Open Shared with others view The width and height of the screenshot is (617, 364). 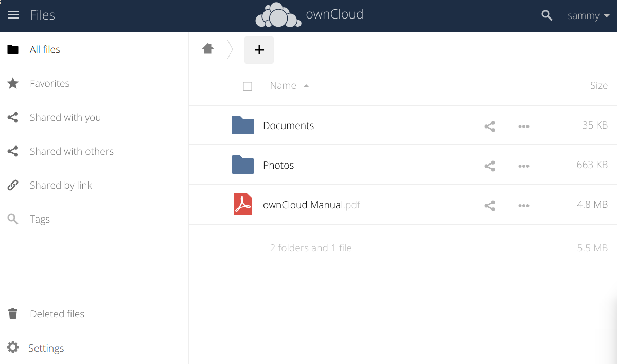pyautogui.click(x=72, y=151)
